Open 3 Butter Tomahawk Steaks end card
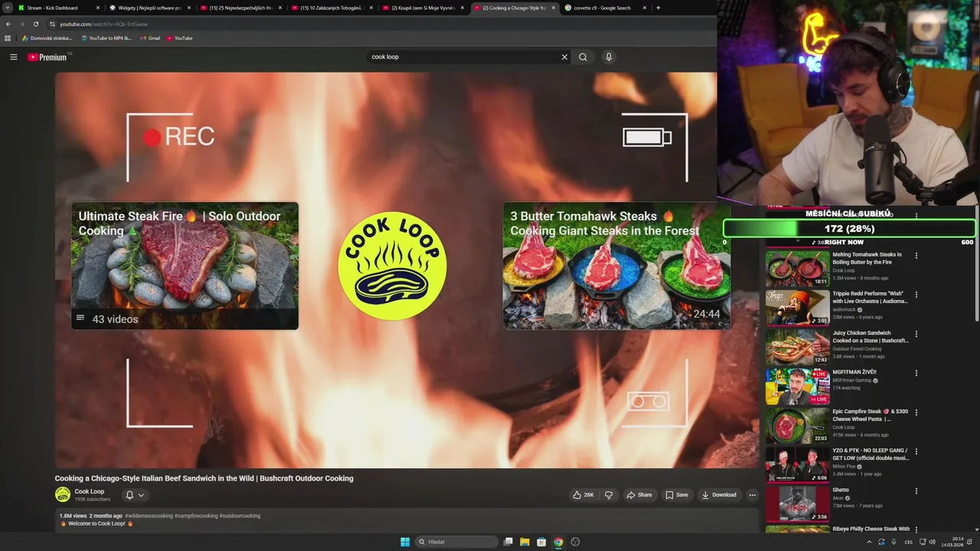The height and width of the screenshot is (551, 980). pos(616,266)
